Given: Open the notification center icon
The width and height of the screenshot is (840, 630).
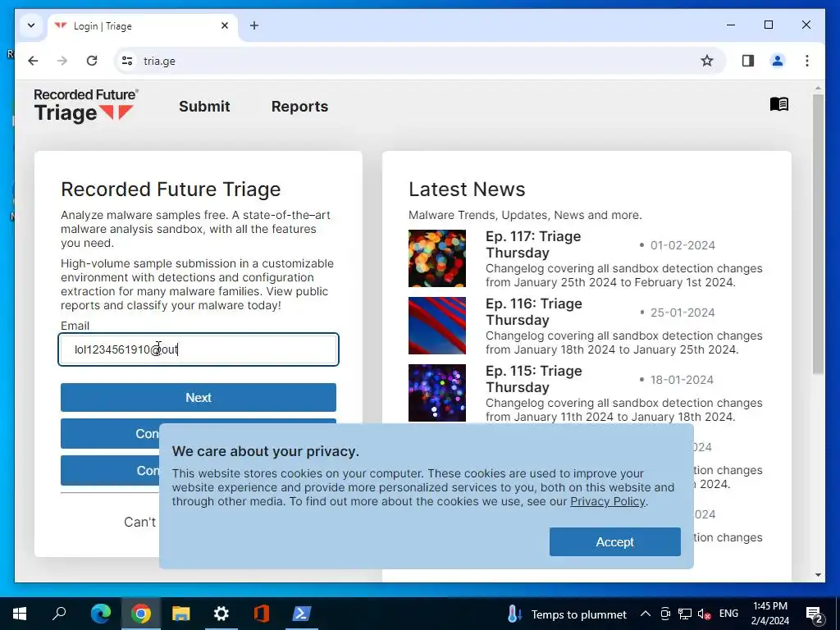Looking at the screenshot, I should tap(815, 614).
